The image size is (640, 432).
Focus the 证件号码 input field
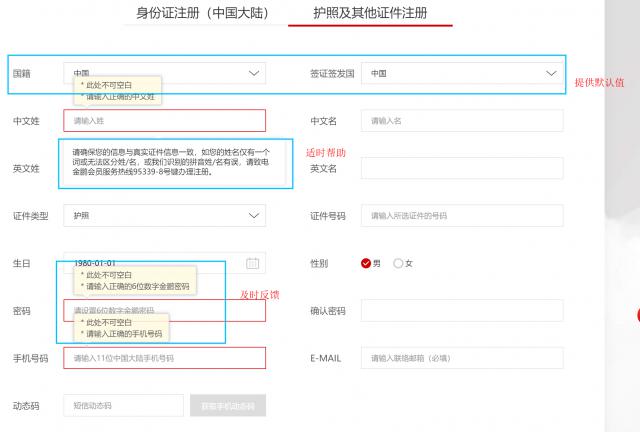coord(461,215)
